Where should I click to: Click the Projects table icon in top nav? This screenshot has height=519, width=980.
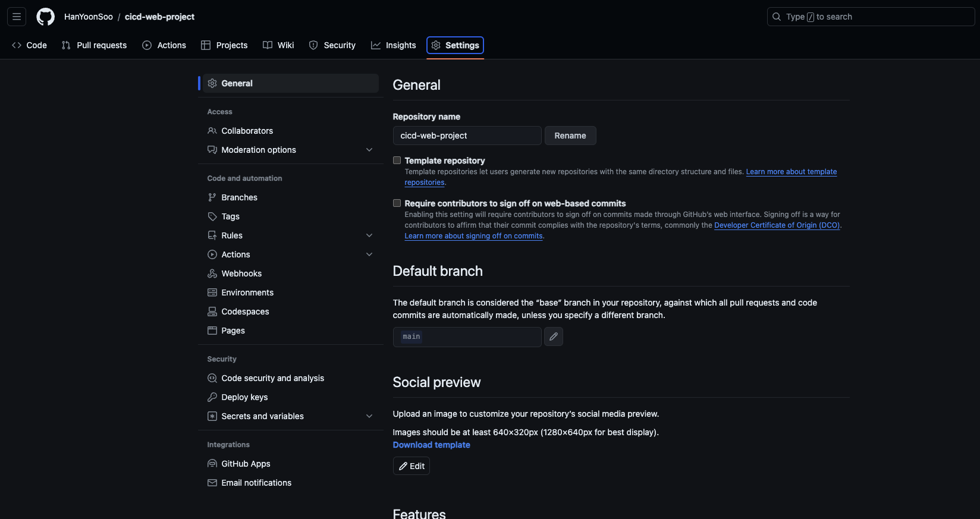206,45
